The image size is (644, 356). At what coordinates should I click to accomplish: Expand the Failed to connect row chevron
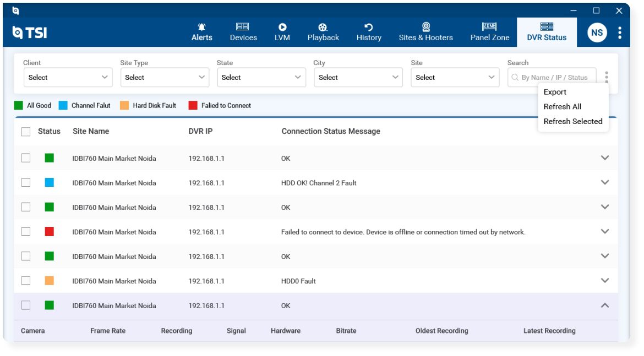coord(604,231)
